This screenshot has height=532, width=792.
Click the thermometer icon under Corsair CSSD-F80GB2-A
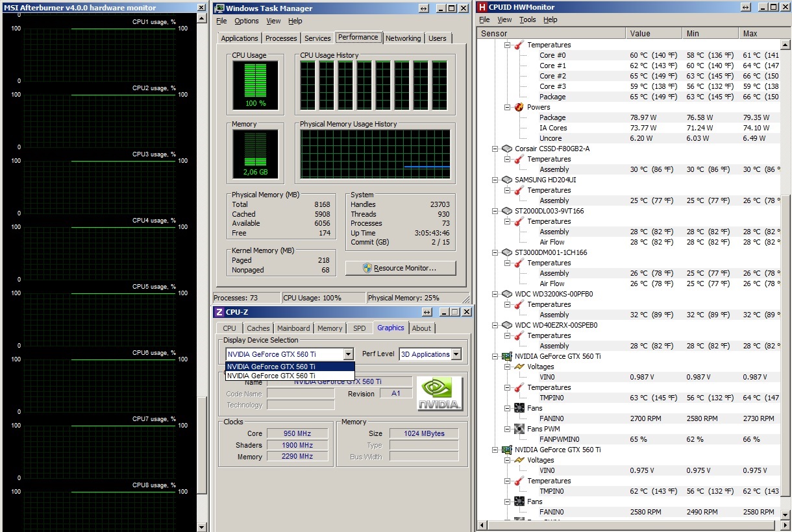(519, 159)
